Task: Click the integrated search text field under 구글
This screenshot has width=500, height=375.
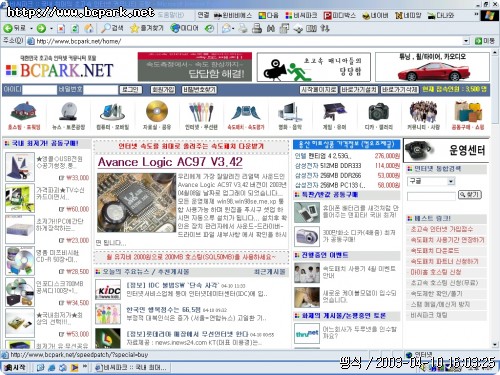Action: (x=431, y=196)
